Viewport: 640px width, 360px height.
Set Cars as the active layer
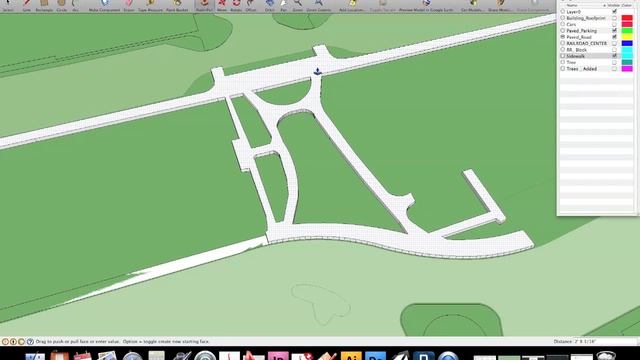pos(562,24)
